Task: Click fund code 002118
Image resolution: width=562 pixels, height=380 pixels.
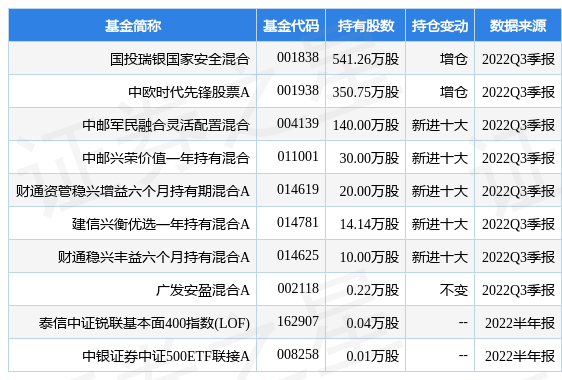Action: (298, 288)
